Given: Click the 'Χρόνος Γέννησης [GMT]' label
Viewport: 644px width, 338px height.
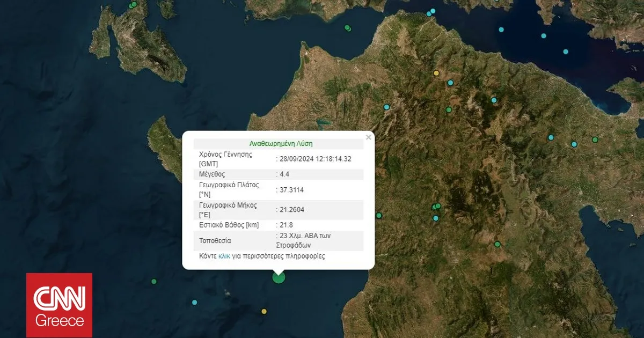Looking at the screenshot, I should click(x=226, y=159).
